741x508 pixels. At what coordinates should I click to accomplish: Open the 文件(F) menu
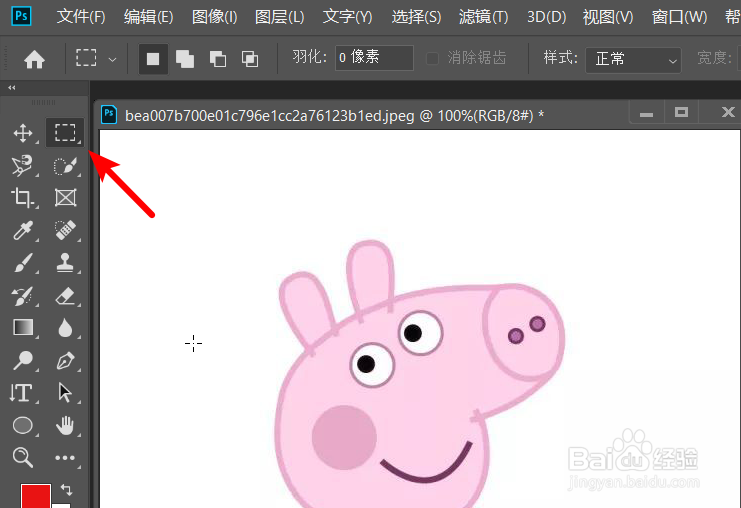(x=81, y=17)
